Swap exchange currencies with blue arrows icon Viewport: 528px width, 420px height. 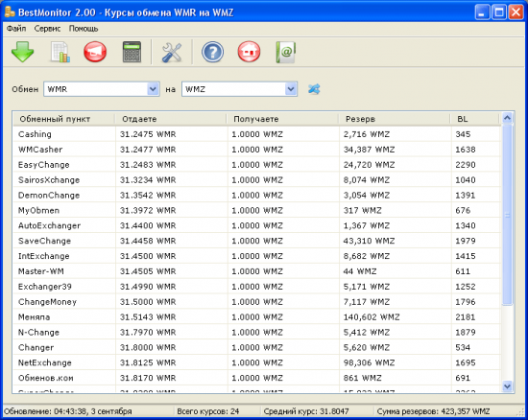click(314, 89)
